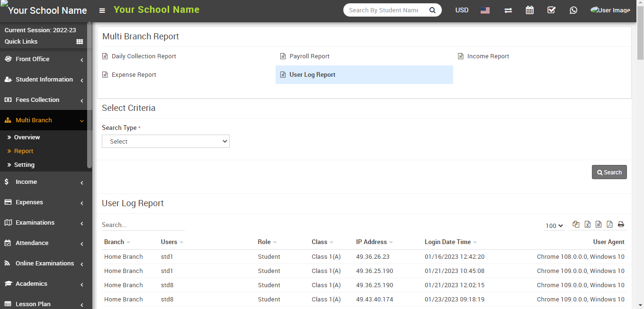Image resolution: width=644 pixels, height=309 pixels.
Task: Click the WhatsApp icon in header
Action: (x=573, y=10)
